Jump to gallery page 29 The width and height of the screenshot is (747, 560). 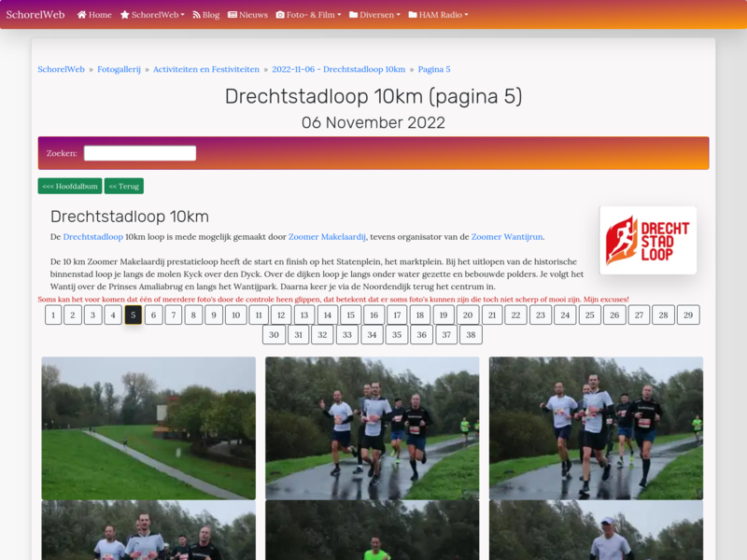[x=688, y=315]
